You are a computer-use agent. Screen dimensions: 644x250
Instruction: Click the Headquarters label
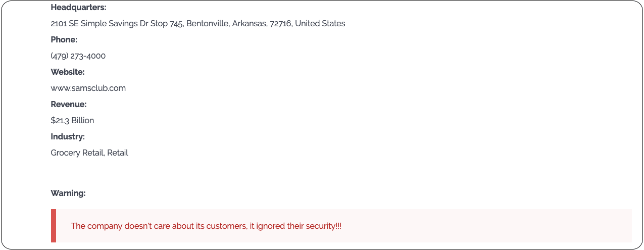point(78,8)
